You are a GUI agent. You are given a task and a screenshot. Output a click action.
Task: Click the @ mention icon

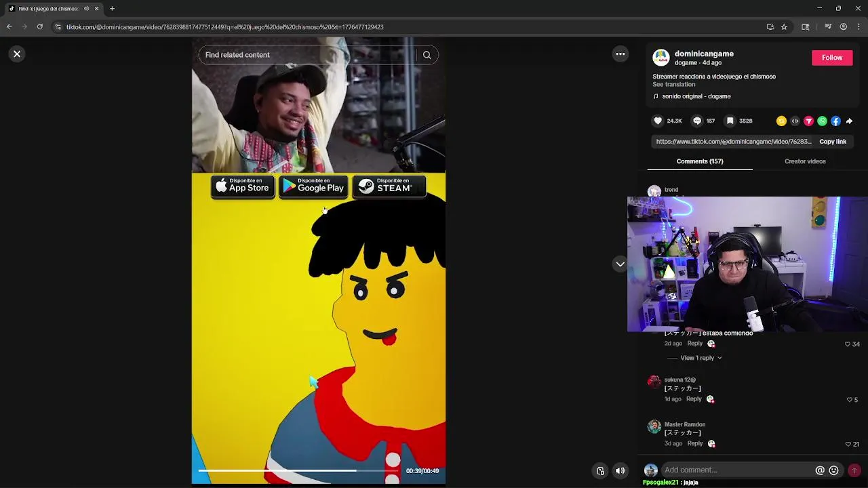click(820, 470)
